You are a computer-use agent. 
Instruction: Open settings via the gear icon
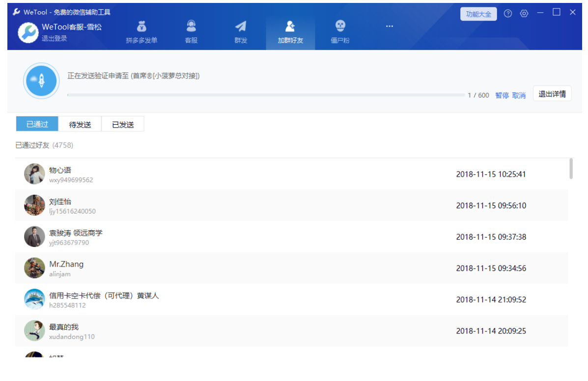(524, 14)
